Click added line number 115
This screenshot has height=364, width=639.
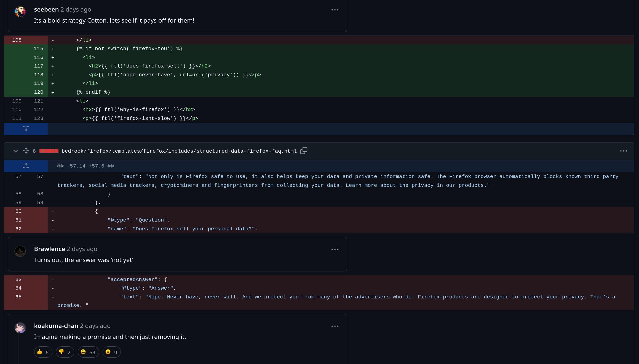[x=39, y=49]
